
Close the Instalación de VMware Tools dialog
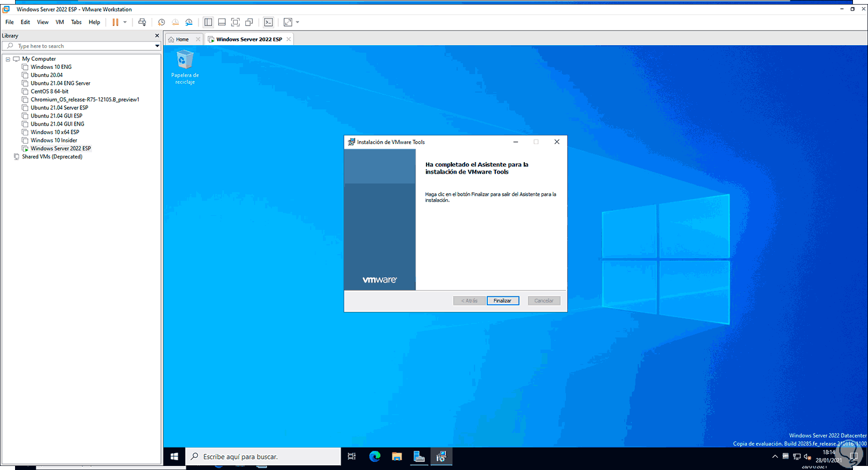(557, 142)
